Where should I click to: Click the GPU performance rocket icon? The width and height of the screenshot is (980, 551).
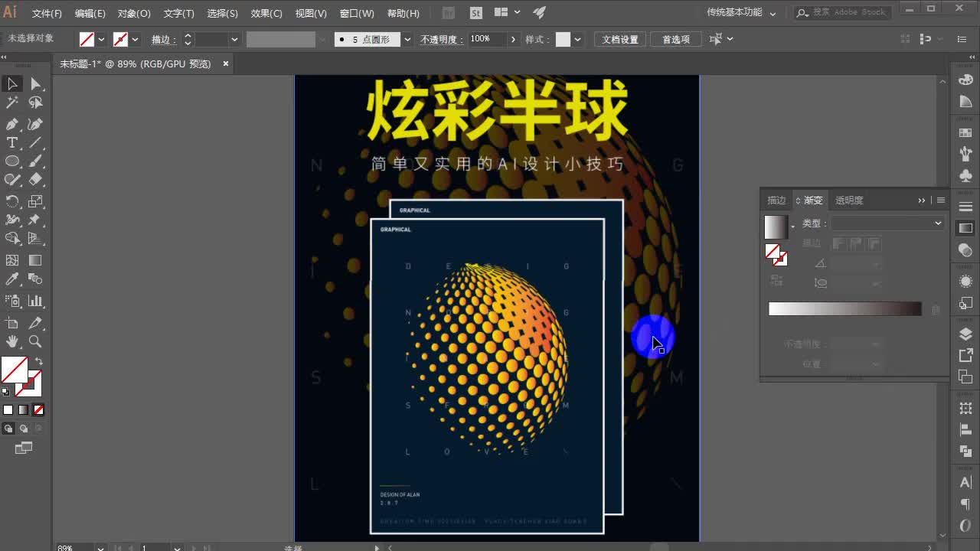pyautogui.click(x=540, y=13)
